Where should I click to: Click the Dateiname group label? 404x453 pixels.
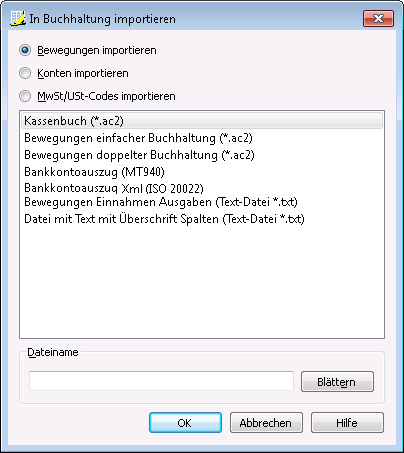coord(53,352)
